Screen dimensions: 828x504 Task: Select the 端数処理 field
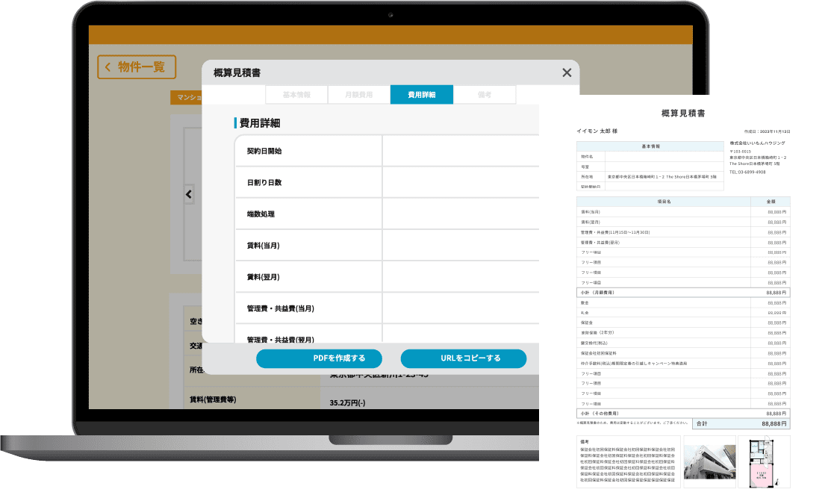(460, 214)
